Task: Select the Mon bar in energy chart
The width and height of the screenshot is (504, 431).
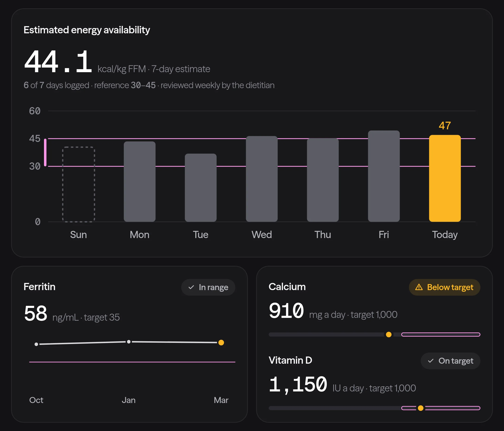Action: pyautogui.click(x=140, y=181)
